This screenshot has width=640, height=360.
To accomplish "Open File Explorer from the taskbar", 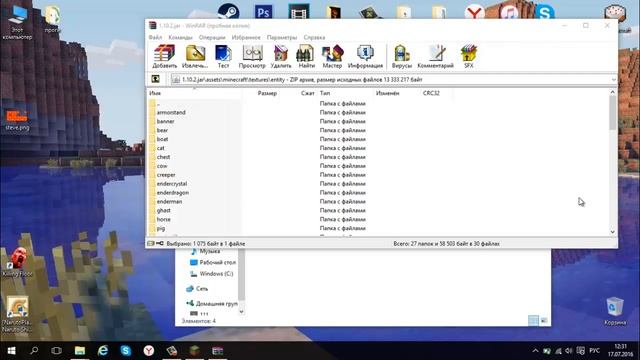I will (80, 351).
